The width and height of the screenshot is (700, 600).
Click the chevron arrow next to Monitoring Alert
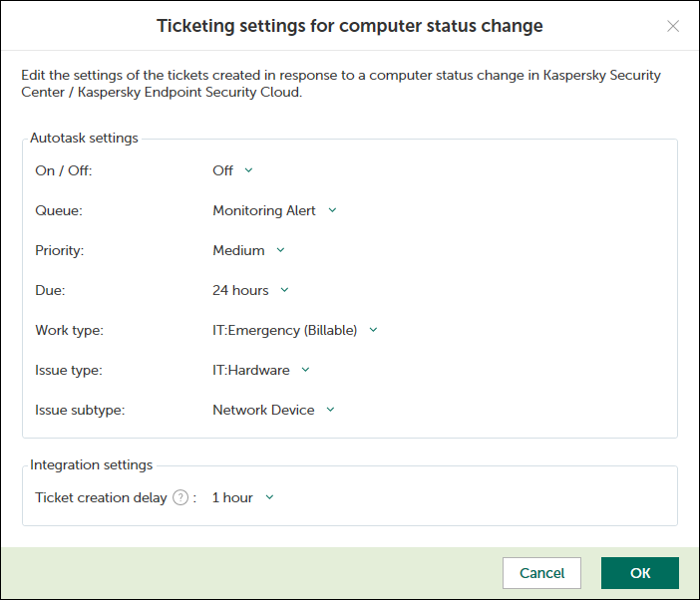[332, 210]
